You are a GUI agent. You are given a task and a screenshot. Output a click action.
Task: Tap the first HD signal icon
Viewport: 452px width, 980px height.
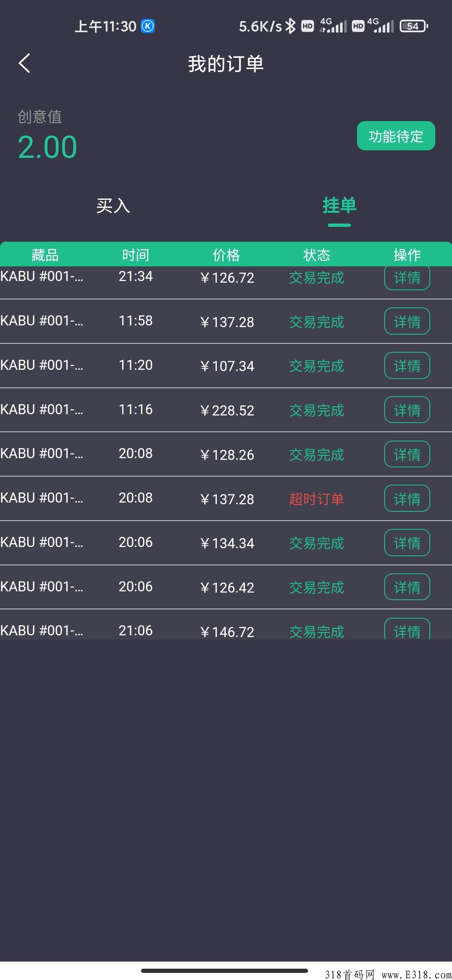point(308,26)
